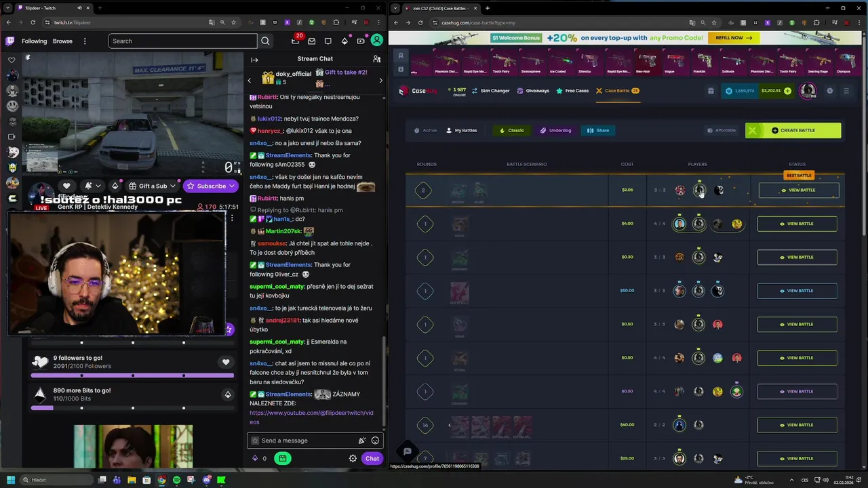The height and width of the screenshot is (488, 868).
Task: Open chat settings gear in Twitch
Action: point(353,458)
